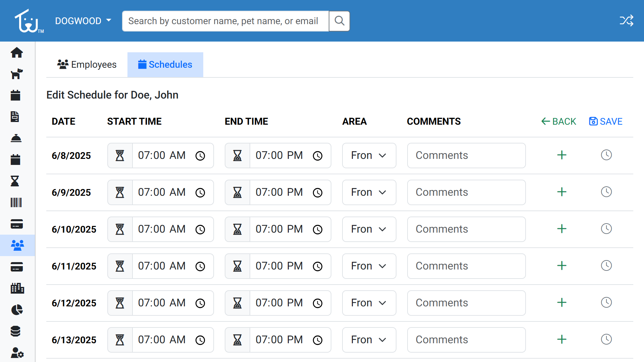644x362 pixels.
Task: Click the hourglass icon in sidebar
Action: coord(15,181)
